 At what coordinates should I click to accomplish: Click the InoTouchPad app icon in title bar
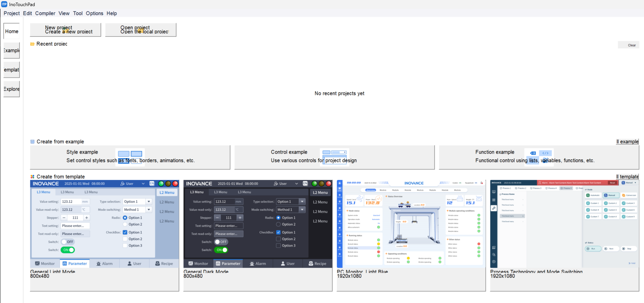(4, 4)
